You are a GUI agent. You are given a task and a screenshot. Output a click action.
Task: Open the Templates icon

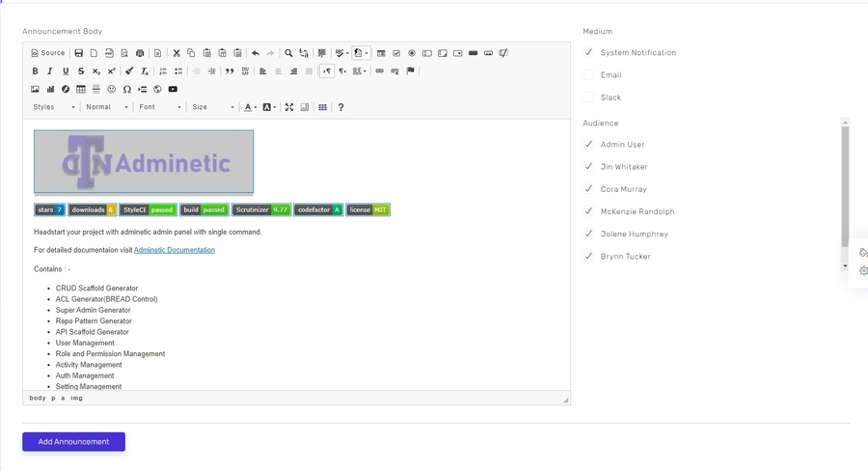[158, 53]
